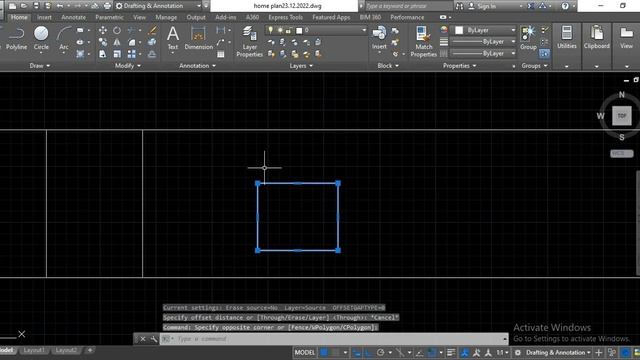Click the Group tool
The image size is (640, 360).
click(x=528, y=38)
